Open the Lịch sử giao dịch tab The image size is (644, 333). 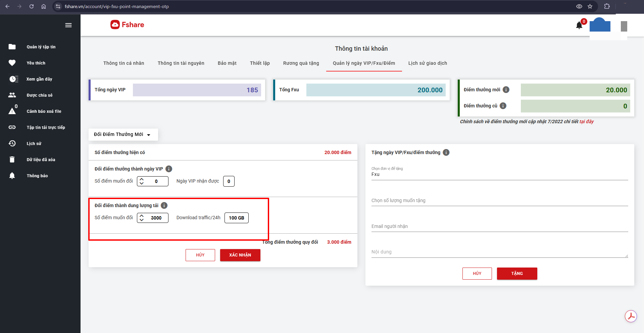pos(428,63)
